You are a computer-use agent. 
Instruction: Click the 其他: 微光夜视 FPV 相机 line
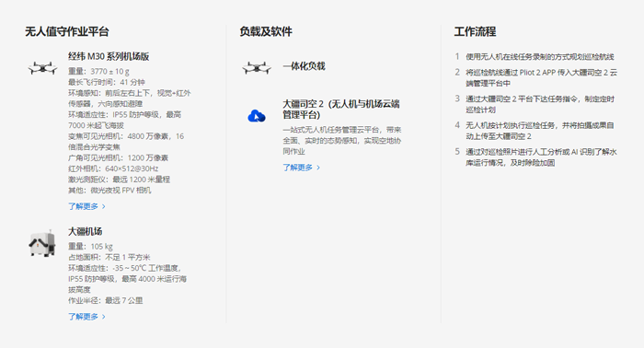[x=109, y=190]
